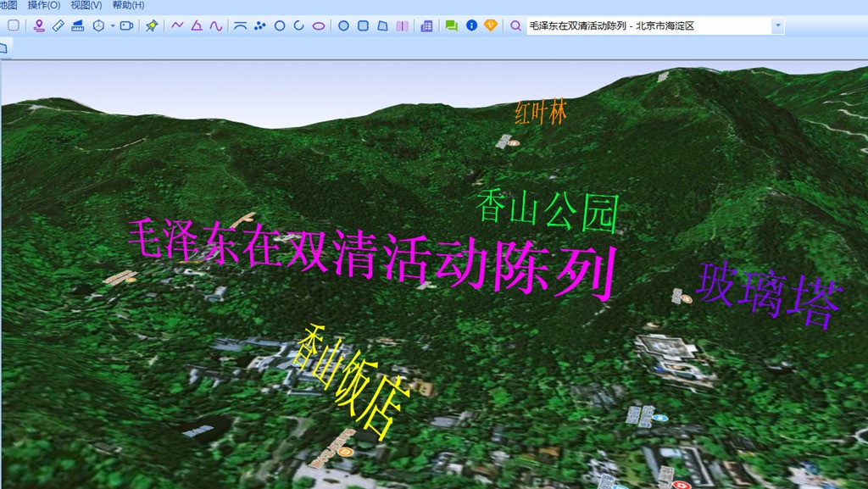Open the 操作(O) menu
The width and height of the screenshot is (868, 489).
44,5
